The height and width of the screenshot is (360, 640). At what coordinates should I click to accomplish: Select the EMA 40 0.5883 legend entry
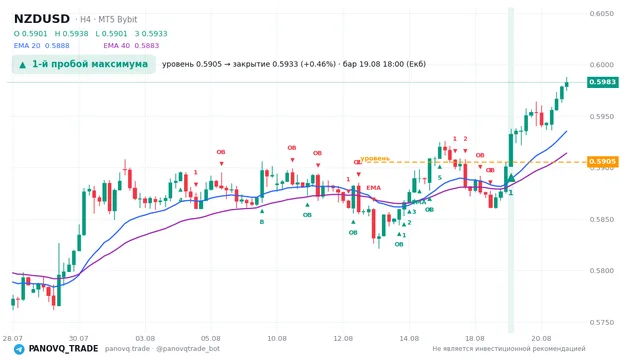click(x=131, y=46)
